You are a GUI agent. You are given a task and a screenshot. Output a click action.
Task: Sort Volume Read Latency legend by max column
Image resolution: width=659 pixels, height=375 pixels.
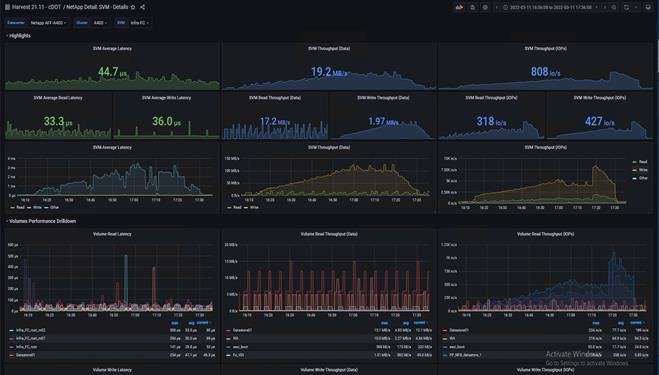tap(174, 323)
